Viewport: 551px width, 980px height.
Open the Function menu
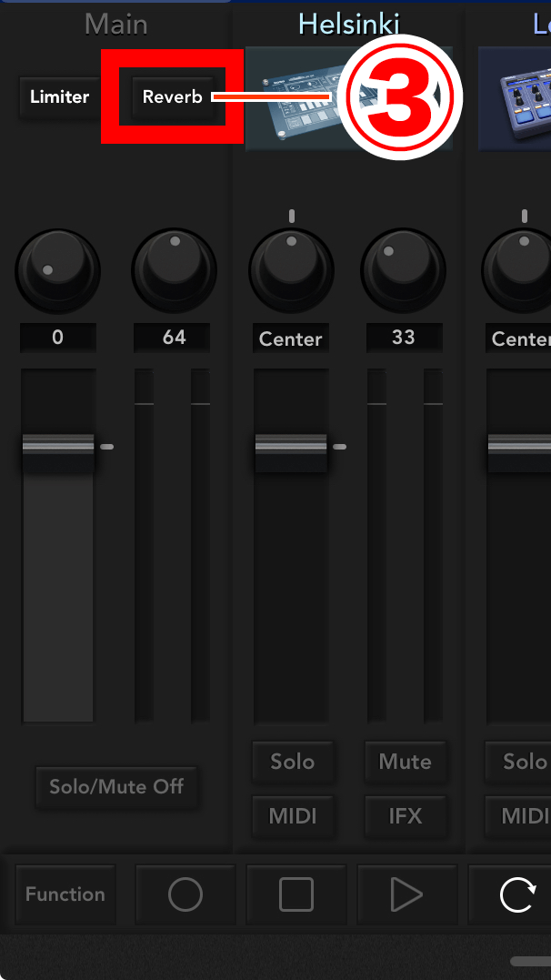click(65, 894)
